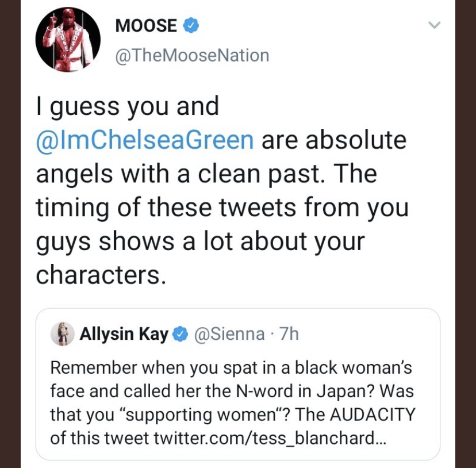
Task: Click 'guys shows a lot about' line
Action: [200, 241]
